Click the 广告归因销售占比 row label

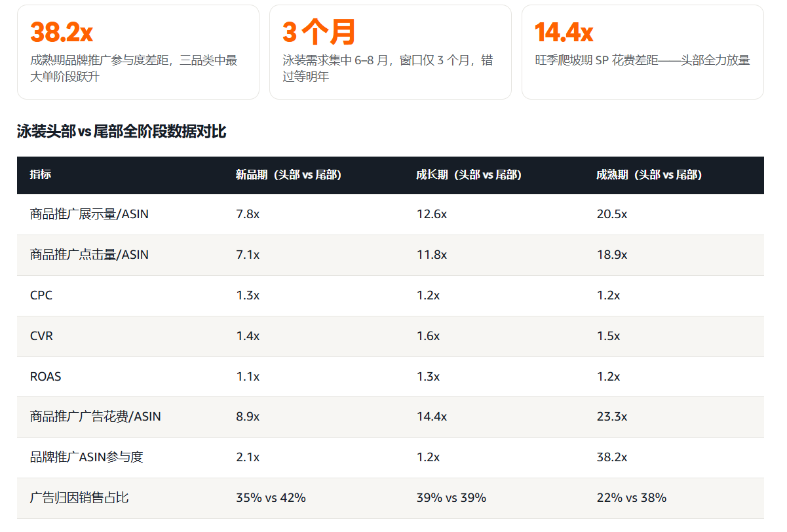pos(79,498)
